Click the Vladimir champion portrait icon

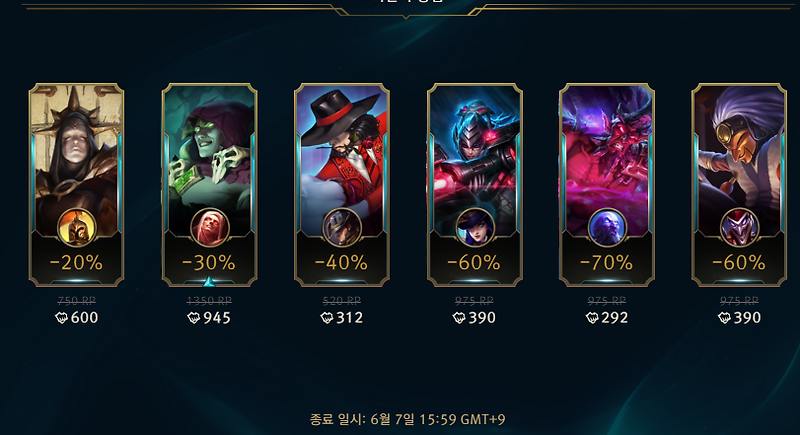click(x=209, y=227)
